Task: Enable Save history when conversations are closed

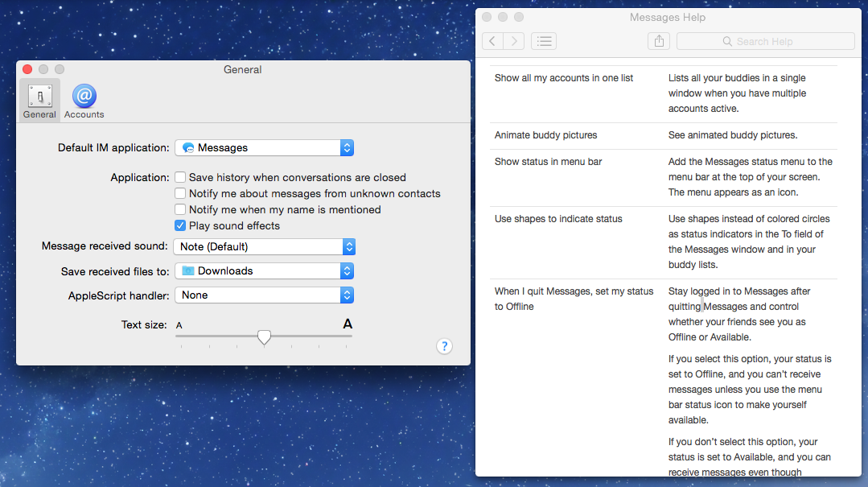Action: (x=180, y=177)
